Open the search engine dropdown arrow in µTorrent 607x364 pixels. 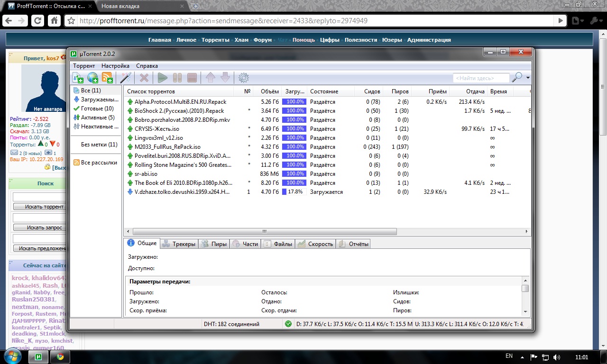click(528, 78)
